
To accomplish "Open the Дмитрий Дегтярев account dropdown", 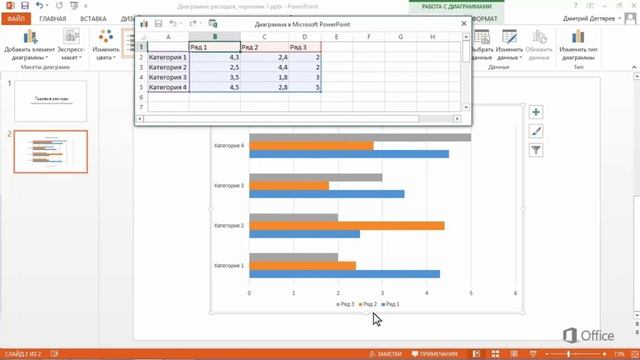I will coord(591,19).
